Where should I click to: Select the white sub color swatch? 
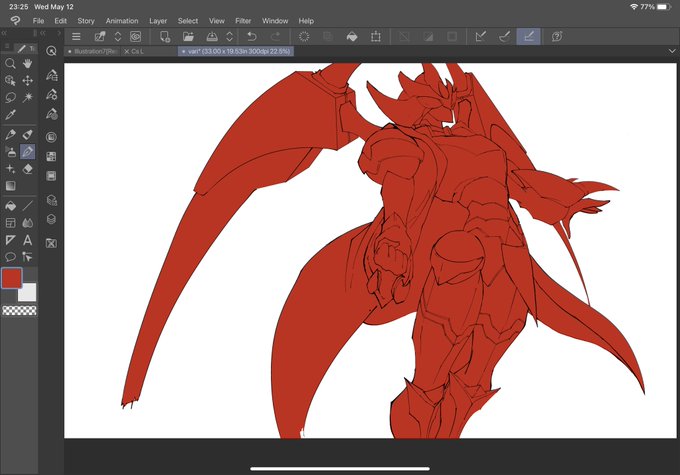29,294
